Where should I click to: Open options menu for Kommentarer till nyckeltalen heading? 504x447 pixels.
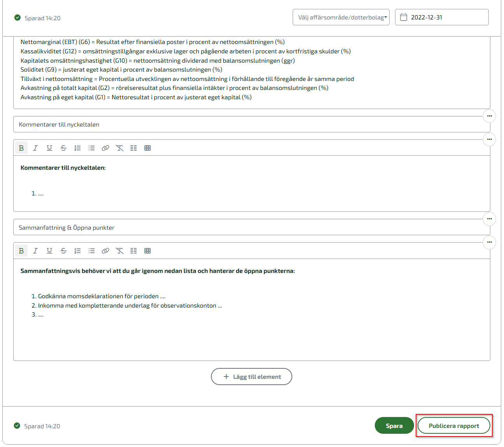[489, 116]
